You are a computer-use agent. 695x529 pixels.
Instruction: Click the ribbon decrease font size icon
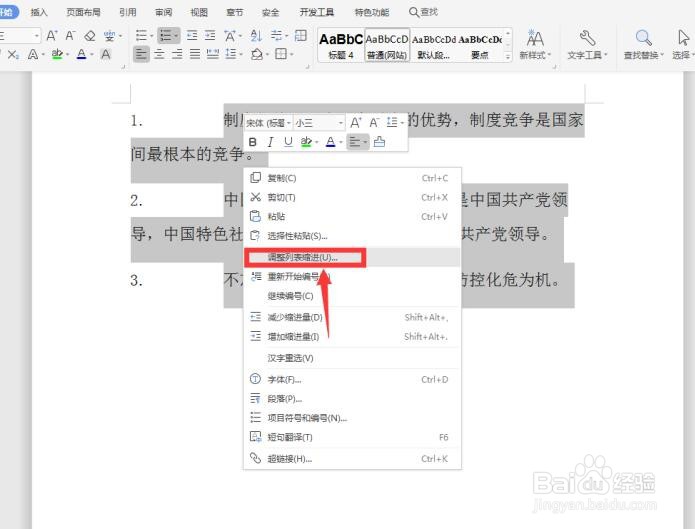point(70,35)
